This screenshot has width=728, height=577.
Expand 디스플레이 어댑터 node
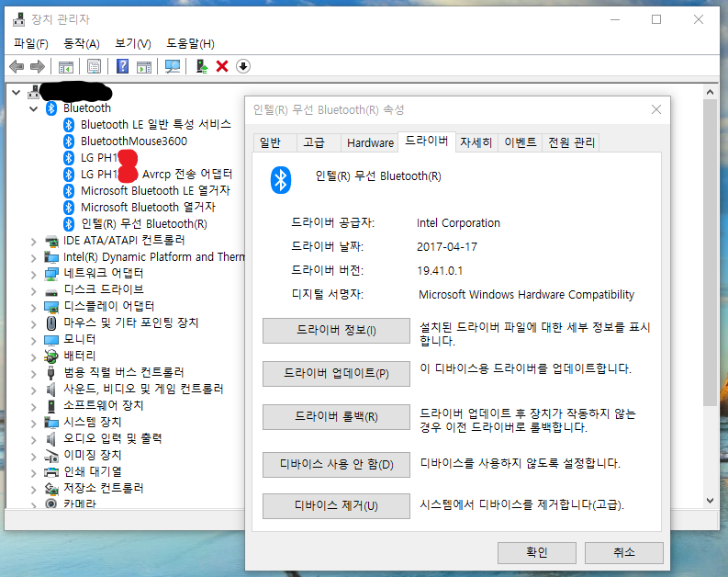pyautogui.click(x=33, y=307)
